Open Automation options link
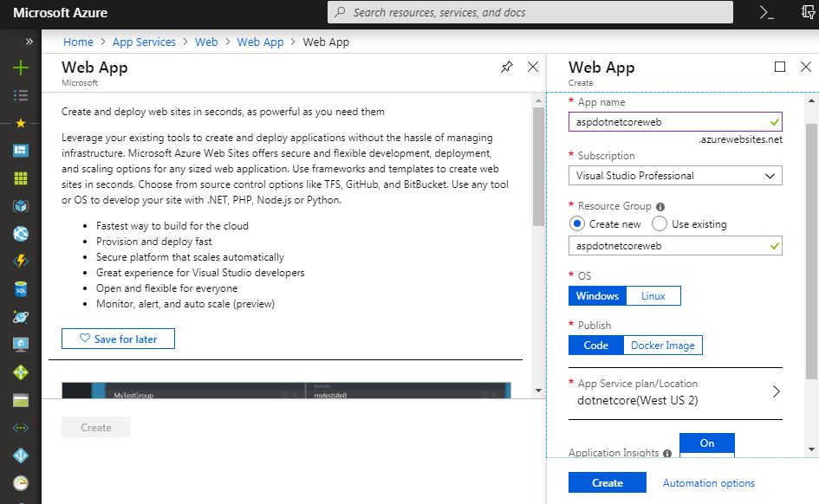Image resolution: width=819 pixels, height=504 pixels. [x=708, y=483]
